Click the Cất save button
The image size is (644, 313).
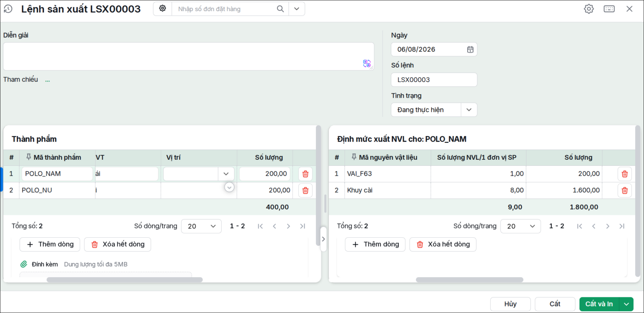click(x=555, y=304)
